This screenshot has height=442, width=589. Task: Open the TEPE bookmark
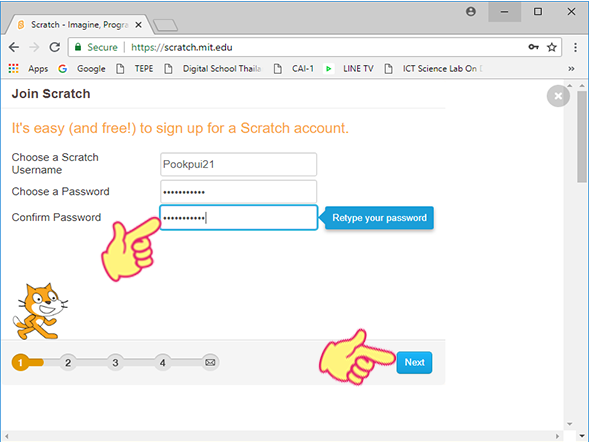135,68
